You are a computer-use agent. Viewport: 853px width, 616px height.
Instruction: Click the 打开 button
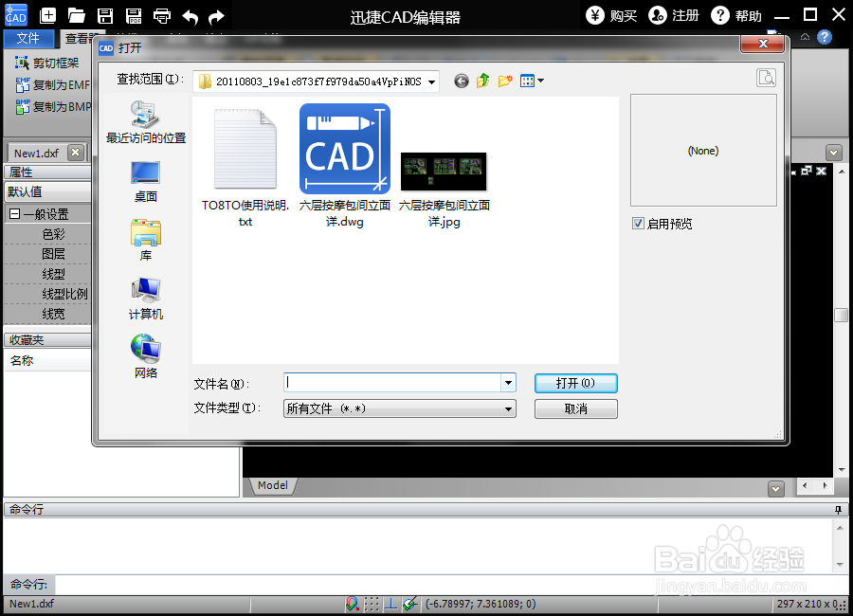click(575, 383)
